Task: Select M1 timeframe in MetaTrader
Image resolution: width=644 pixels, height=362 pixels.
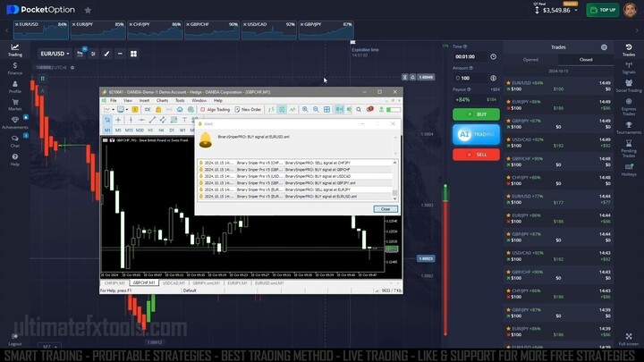Action: [107, 130]
